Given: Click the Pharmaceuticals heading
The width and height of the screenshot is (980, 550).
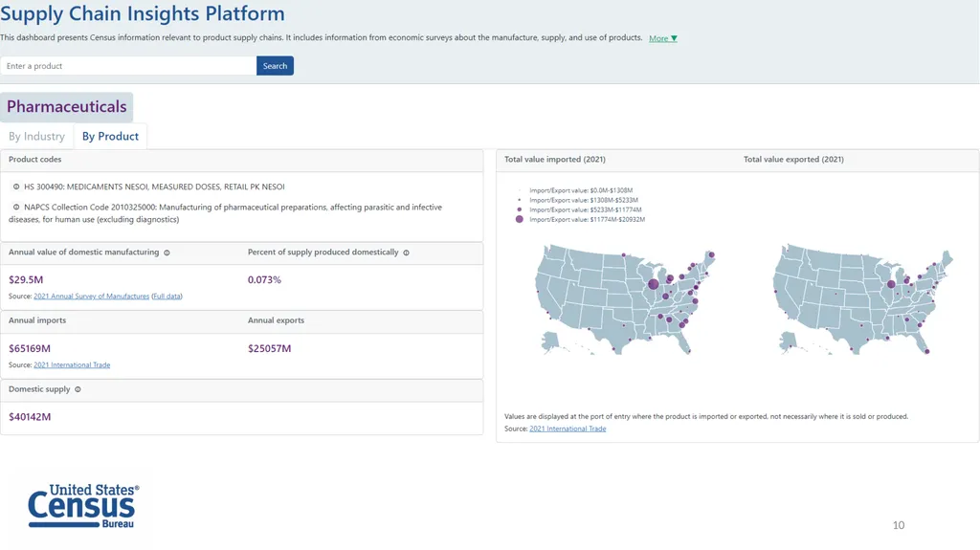Looking at the screenshot, I should click(67, 107).
